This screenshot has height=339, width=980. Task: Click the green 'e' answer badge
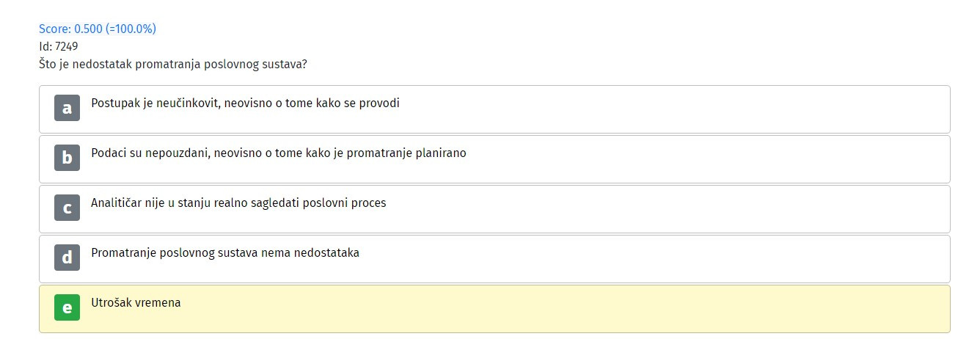[x=67, y=307]
